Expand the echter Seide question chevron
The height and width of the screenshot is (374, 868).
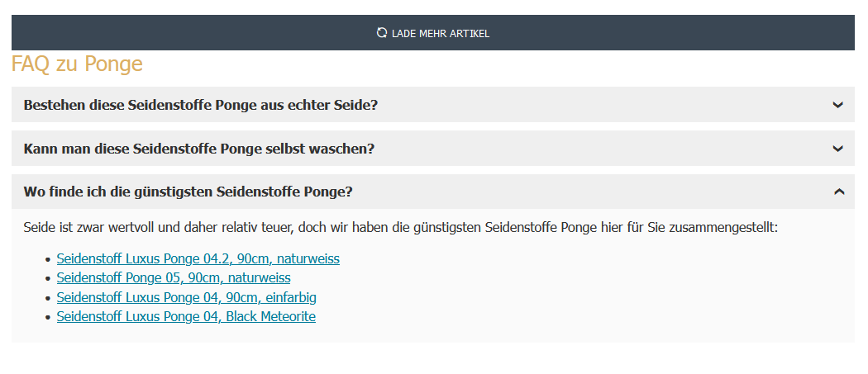[x=838, y=105]
